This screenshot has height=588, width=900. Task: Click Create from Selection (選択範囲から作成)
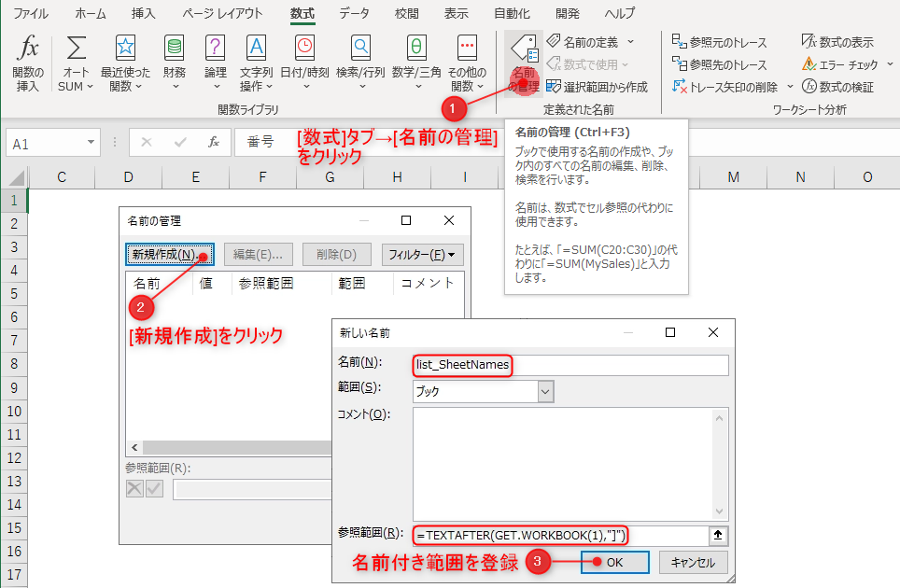pyautogui.click(x=597, y=87)
